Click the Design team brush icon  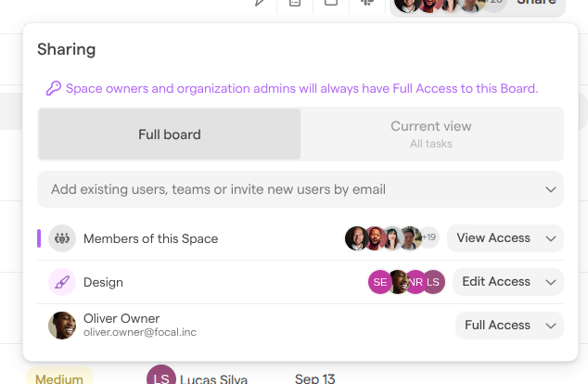(62, 282)
